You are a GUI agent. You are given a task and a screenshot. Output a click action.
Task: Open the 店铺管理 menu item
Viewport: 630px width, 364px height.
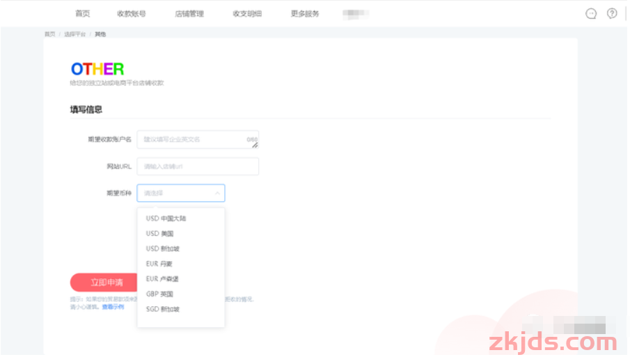[x=189, y=14]
